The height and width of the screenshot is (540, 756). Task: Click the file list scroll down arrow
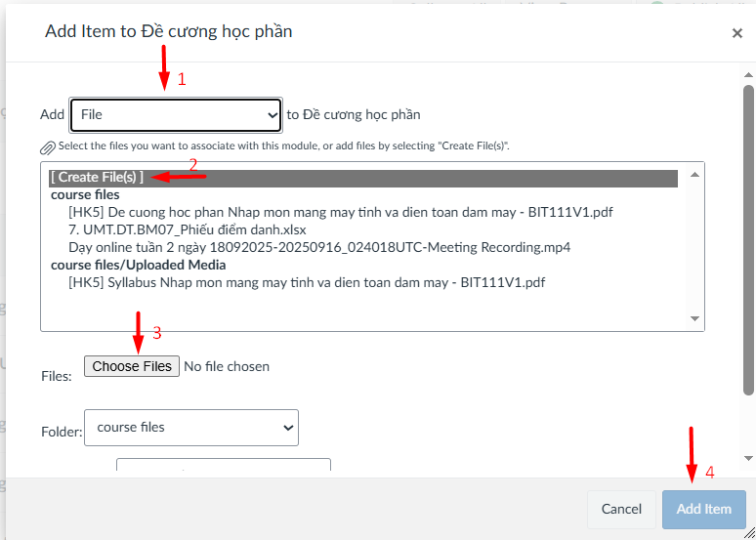(x=695, y=319)
